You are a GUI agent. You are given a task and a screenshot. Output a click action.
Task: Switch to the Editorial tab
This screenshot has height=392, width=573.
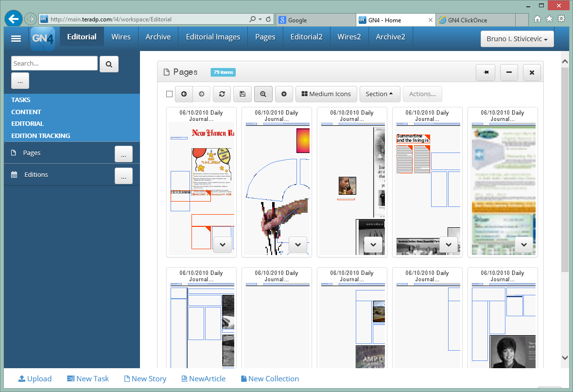pyautogui.click(x=82, y=37)
